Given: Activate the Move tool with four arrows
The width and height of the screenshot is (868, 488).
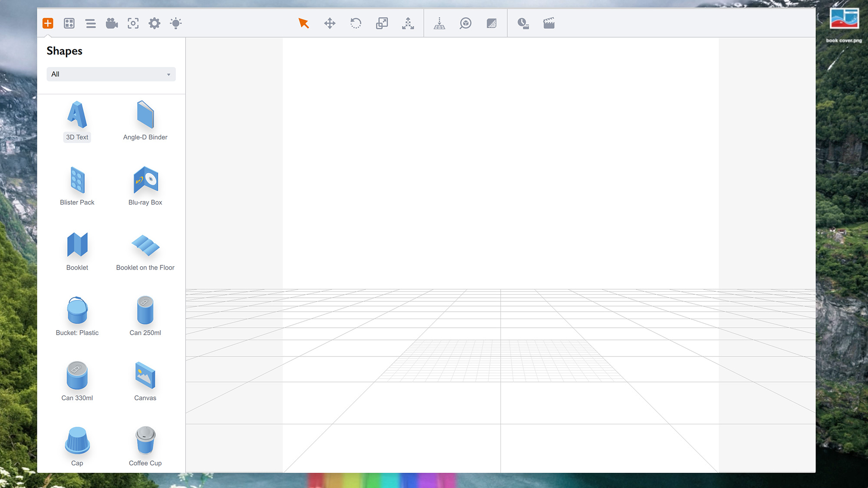Looking at the screenshot, I should pyautogui.click(x=330, y=23).
